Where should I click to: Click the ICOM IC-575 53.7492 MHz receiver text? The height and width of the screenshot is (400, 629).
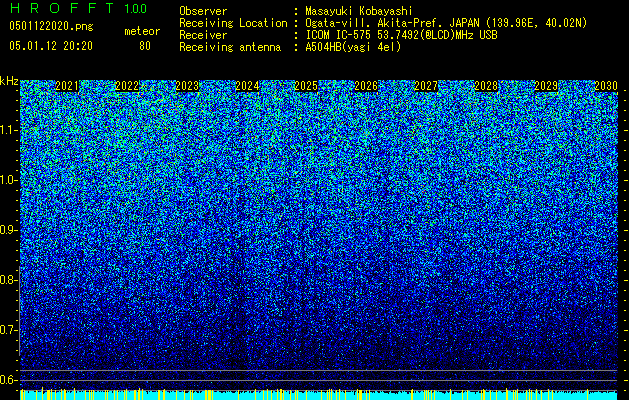pyautogui.click(x=402, y=35)
